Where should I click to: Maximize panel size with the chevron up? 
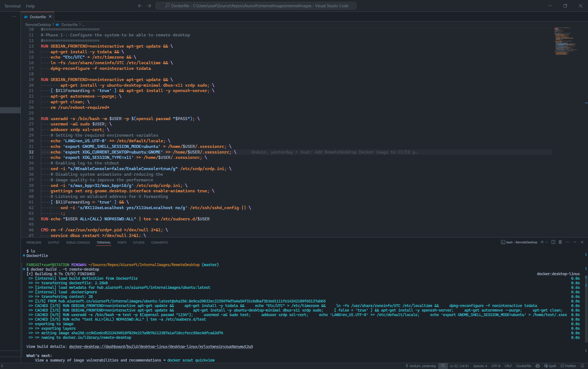click(x=575, y=242)
